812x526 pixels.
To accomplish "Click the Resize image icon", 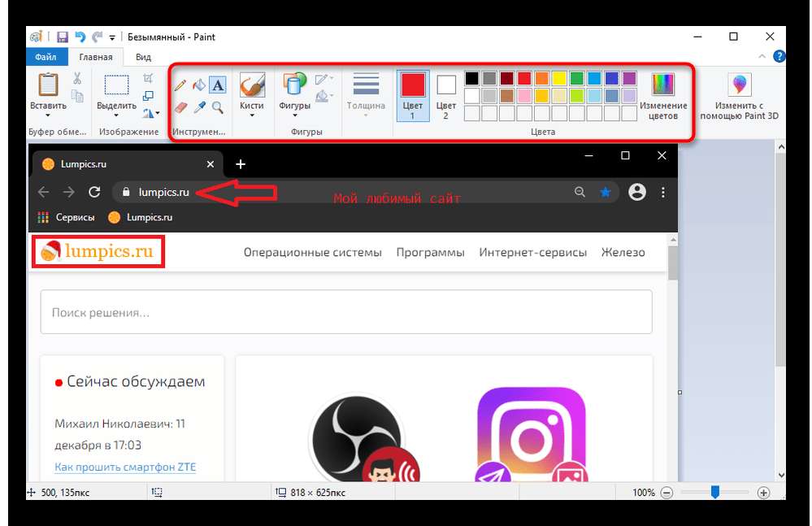I will pyautogui.click(x=148, y=96).
